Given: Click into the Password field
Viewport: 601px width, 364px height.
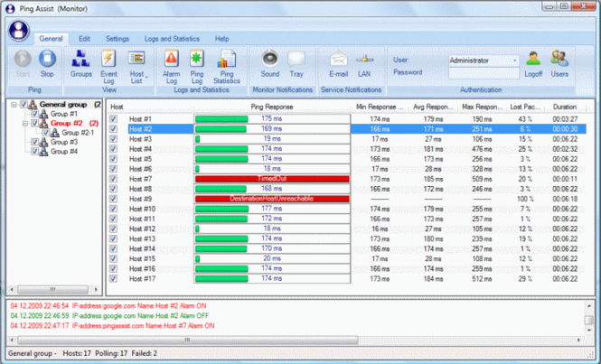Looking at the screenshot, I should pyautogui.click(x=484, y=73).
